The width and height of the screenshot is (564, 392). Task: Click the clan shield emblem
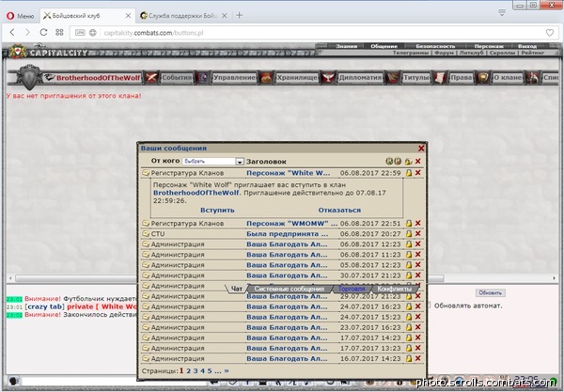[x=30, y=77]
